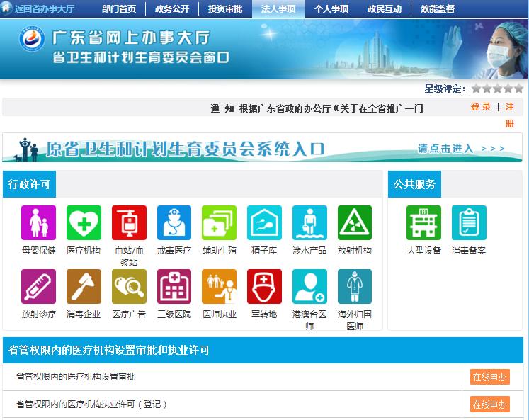Viewport: 529px width, 420px height.
Task: Select the 法人事项 navigation tab
Action: coord(278,8)
